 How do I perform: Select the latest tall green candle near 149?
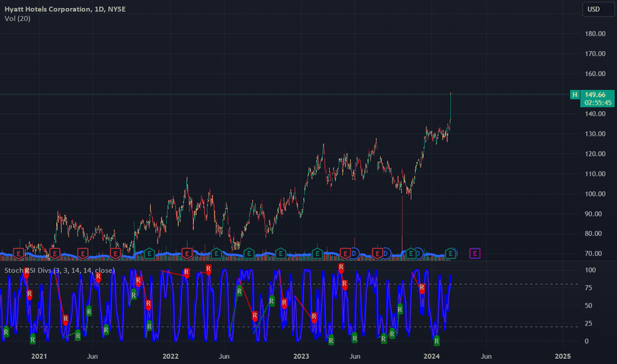pyautogui.click(x=451, y=107)
